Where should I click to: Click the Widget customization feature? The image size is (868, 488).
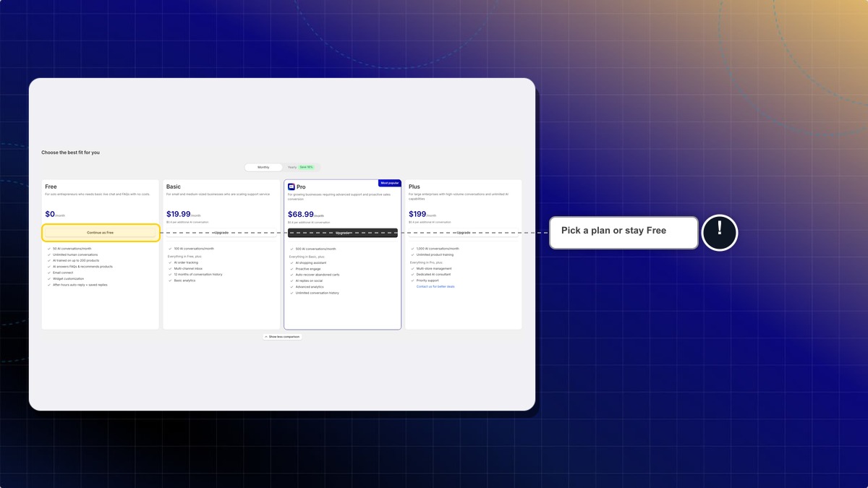[x=67, y=278]
